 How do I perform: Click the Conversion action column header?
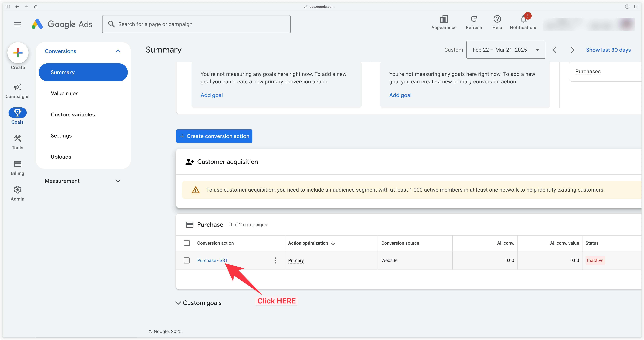[215, 243]
